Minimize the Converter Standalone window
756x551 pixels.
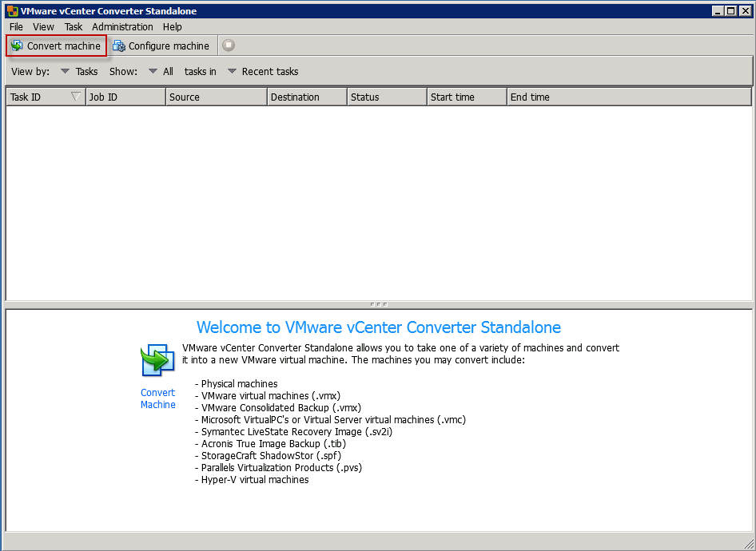[718, 10]
